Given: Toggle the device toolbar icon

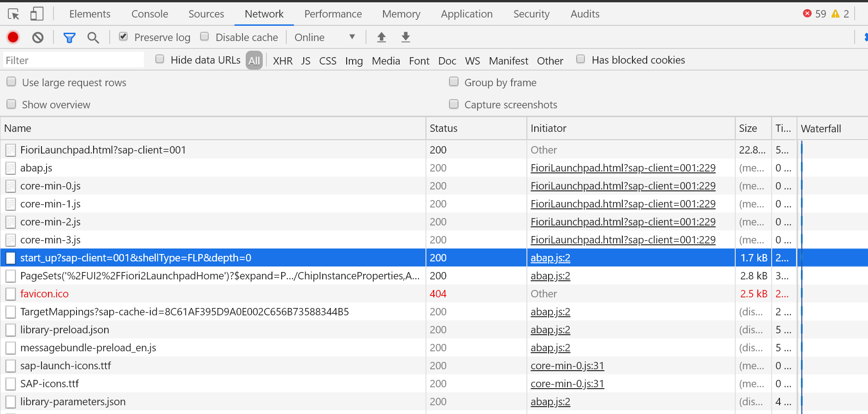Looking at the screenshot, I should (37, 14).
